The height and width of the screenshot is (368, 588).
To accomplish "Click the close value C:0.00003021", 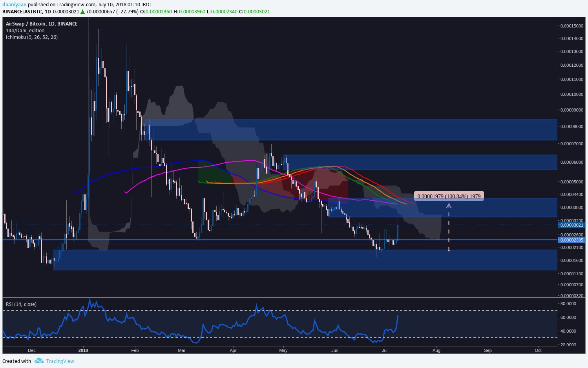I will tap(254, 12).
